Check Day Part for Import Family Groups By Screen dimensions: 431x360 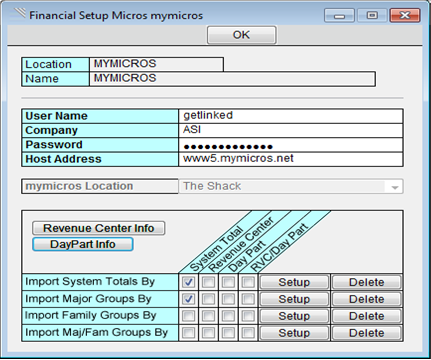(228, 316)
